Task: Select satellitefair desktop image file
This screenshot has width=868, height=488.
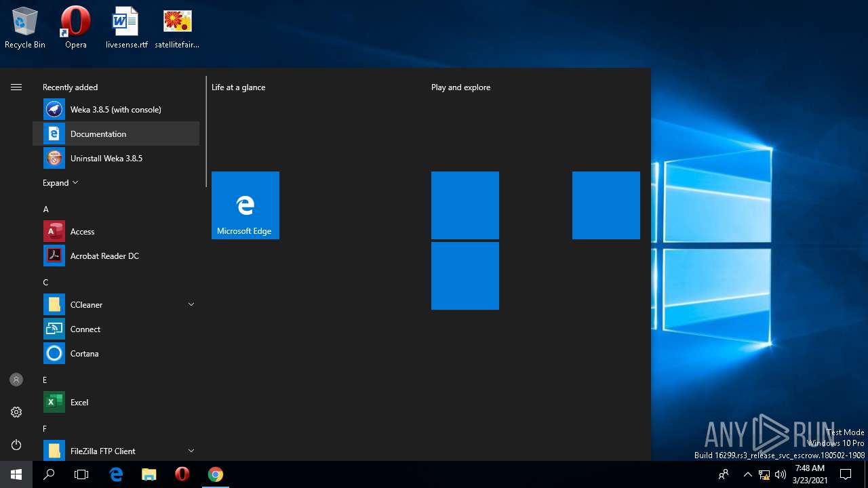Action: pos(177,28)
